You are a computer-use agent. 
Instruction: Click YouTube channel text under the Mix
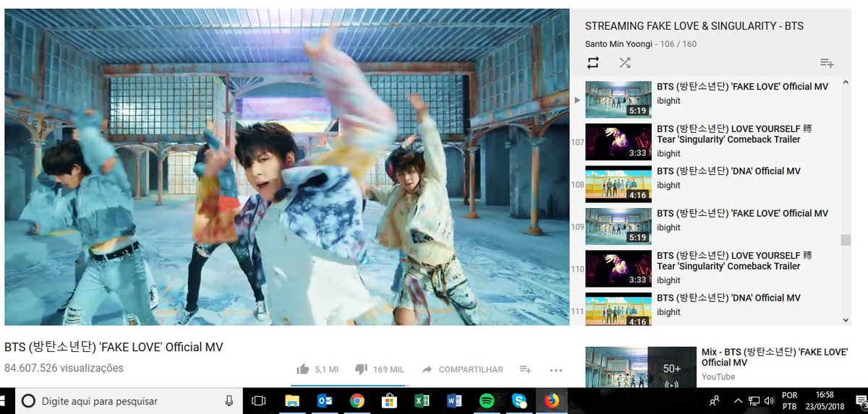[718, 377]
